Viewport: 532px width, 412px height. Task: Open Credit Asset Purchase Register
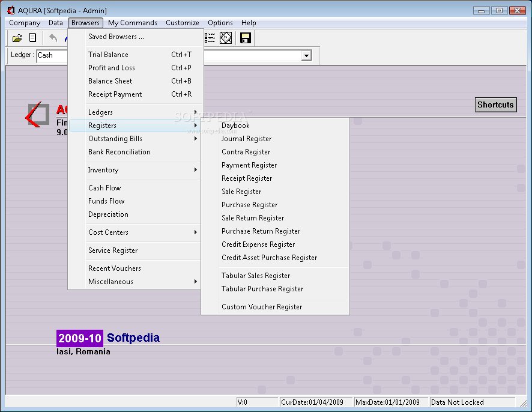pos(276,258)
